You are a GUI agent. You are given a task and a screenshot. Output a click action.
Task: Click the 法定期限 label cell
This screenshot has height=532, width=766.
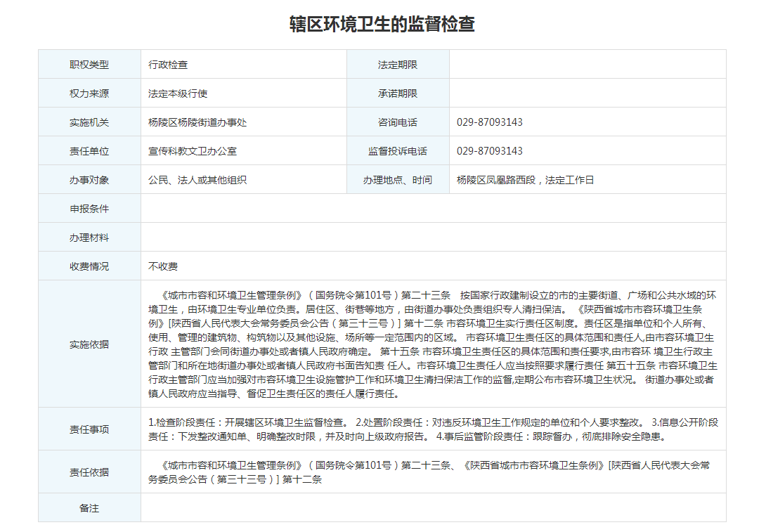[398, 65]
